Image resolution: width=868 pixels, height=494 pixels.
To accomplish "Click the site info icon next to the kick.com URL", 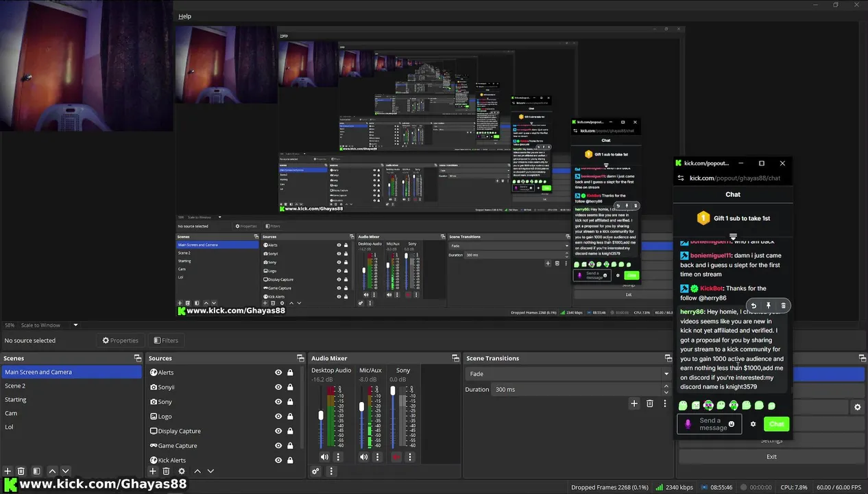I will tap(681, 178).
